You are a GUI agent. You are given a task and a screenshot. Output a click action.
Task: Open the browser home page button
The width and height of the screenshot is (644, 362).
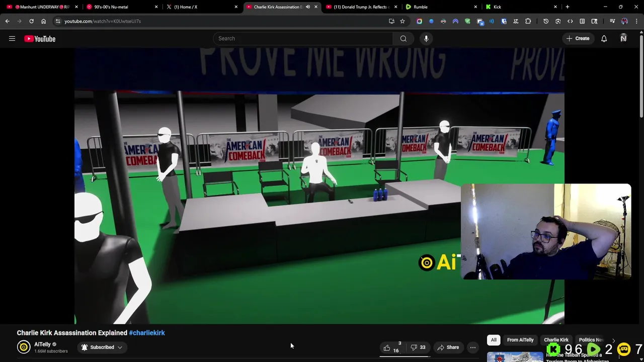coord(43,21)
